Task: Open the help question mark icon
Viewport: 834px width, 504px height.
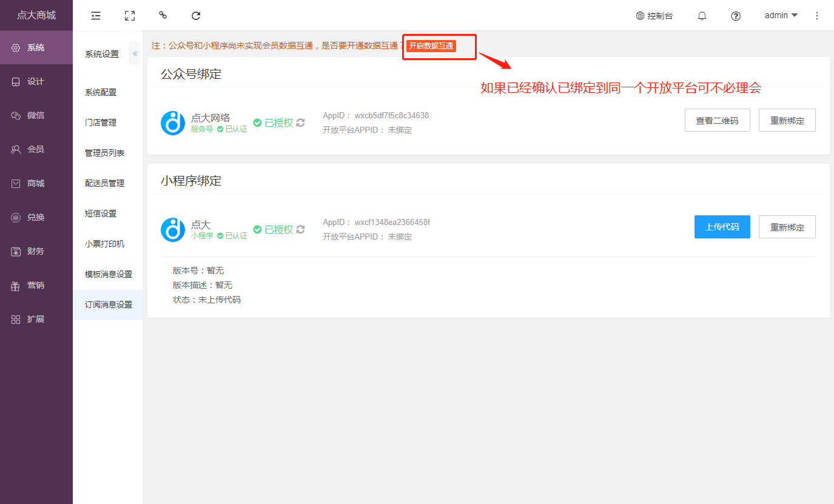Action: tap(736, 16)
